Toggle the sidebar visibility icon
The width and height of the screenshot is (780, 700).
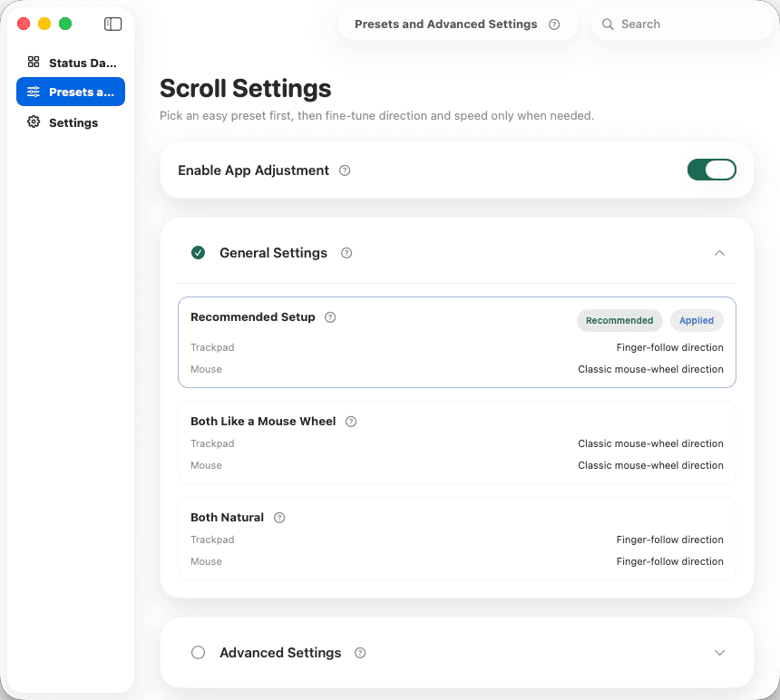113,24
